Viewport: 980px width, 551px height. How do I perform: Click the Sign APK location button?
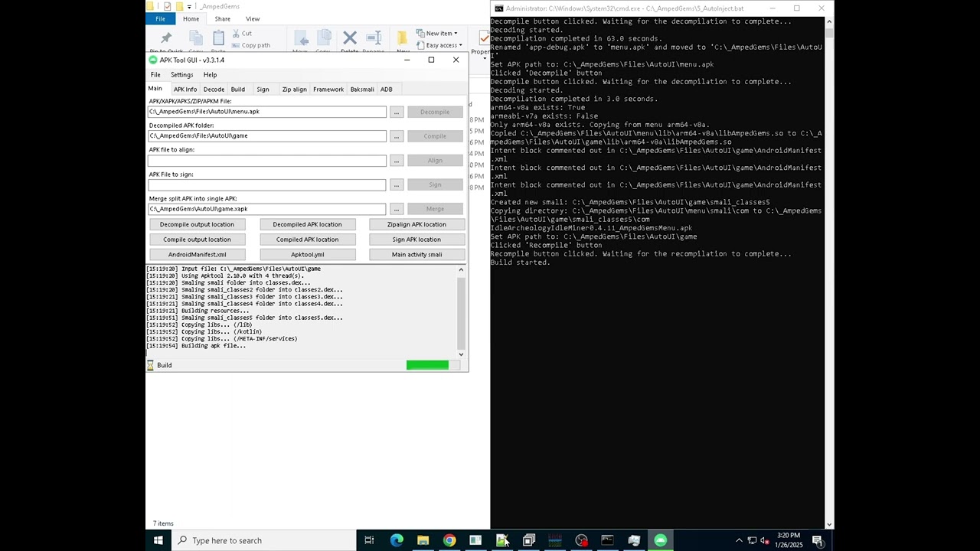pyautogui.click(x=416, y=240)
